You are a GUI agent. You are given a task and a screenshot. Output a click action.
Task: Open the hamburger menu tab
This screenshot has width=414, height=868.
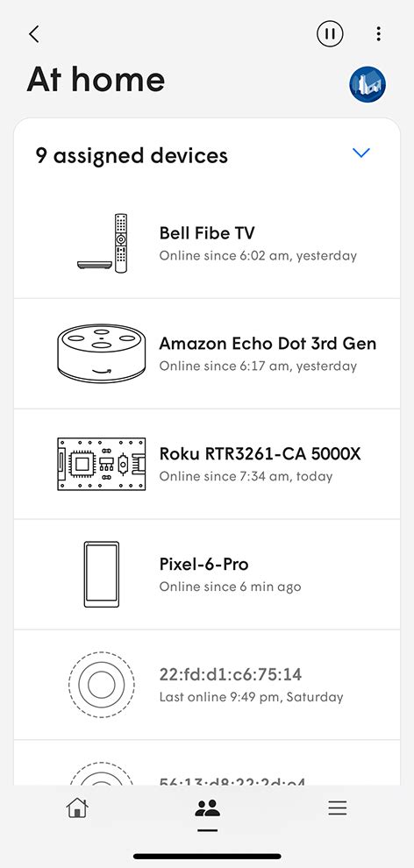[x=337, y=808]
